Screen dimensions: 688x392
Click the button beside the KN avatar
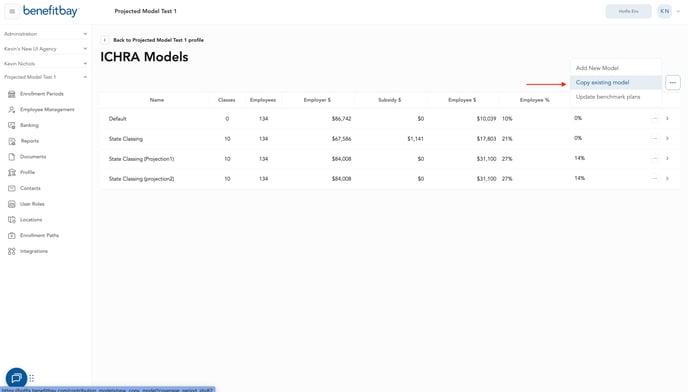click(x=628, y=11)
